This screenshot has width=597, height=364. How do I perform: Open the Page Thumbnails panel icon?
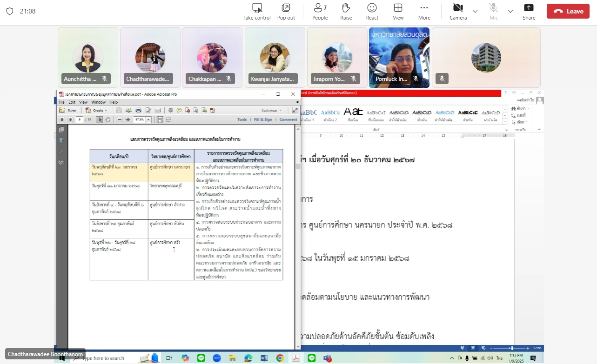pyautogui.click(x=61, y=130)
